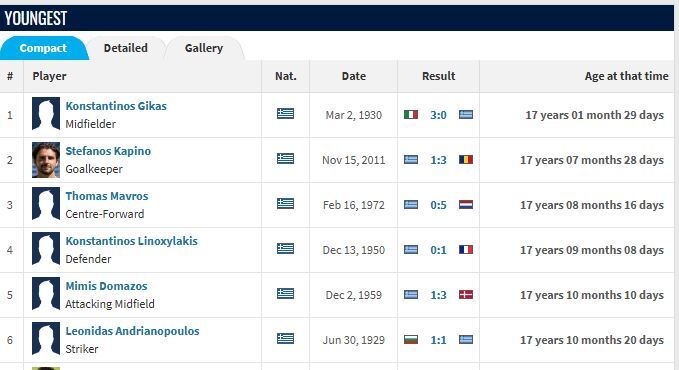Open the 0:5 match result link
The height and width of the screenshot is (370, 679).
pyautogui.click(x=438, y=205)
